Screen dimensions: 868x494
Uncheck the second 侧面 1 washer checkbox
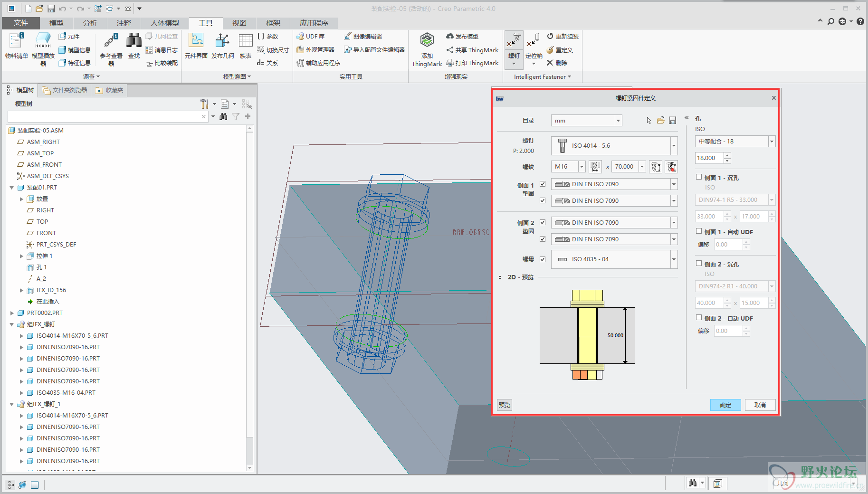543,200
